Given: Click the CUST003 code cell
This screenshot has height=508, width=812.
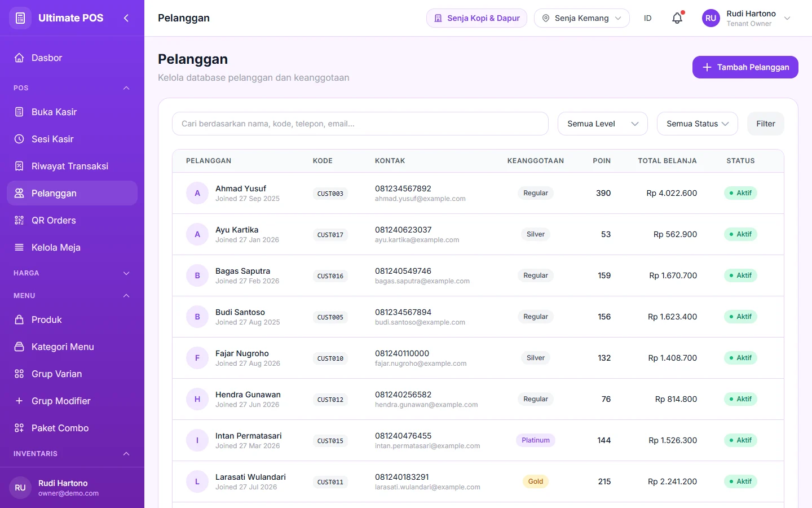Looking at the screenshot, I should tap(330, 194).
